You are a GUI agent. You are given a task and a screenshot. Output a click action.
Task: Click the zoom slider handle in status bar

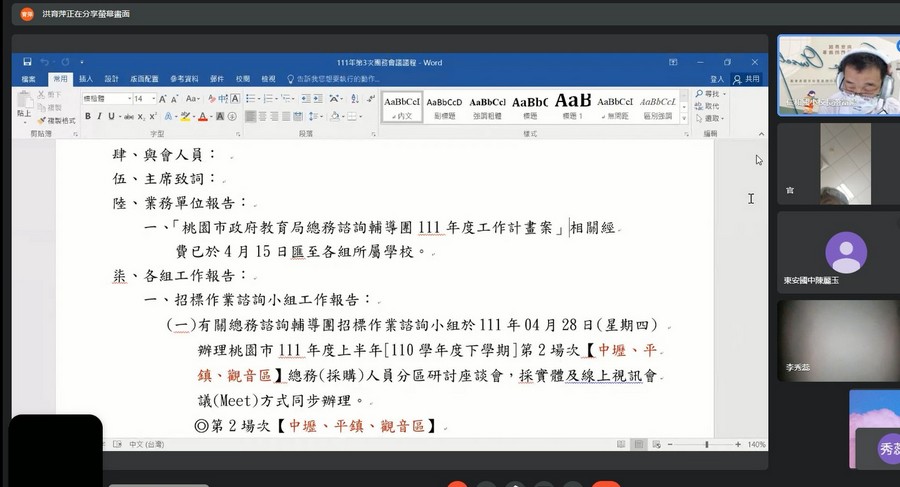[707, 444]
